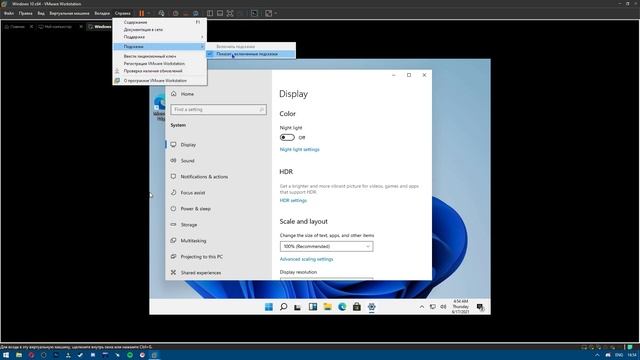640x360 pixels.
Task: Open the 100% (Recommended) scale dropdown
Action: (x=327, y=247)
